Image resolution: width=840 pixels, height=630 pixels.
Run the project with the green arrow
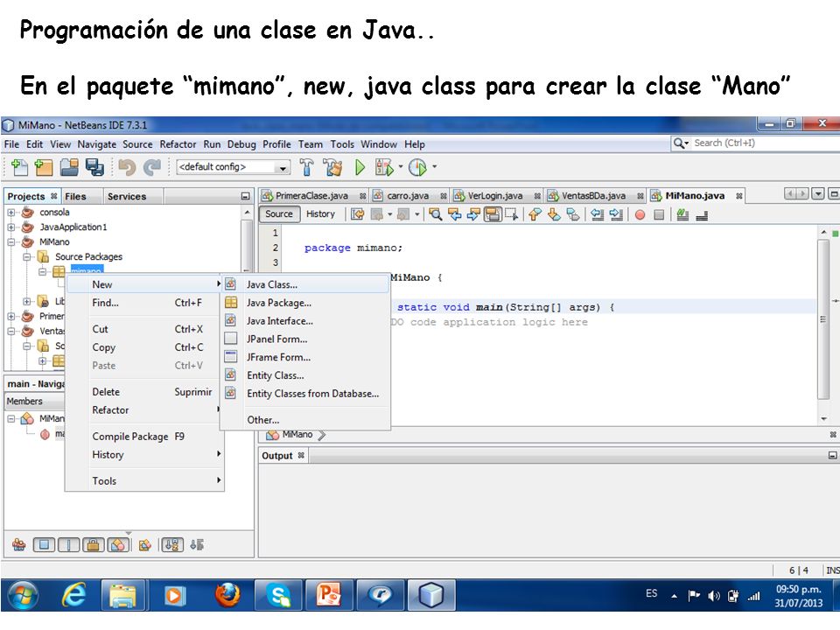tap(360, 168)
